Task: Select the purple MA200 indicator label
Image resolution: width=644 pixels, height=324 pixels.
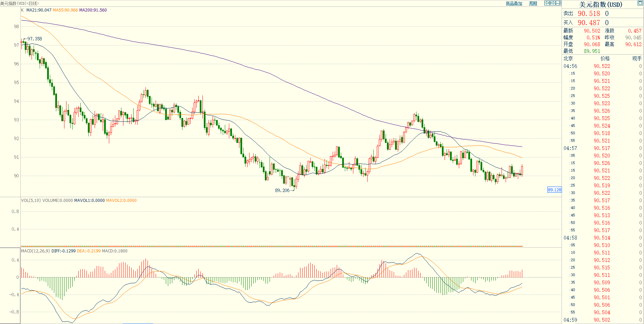Action: (93, 10)
